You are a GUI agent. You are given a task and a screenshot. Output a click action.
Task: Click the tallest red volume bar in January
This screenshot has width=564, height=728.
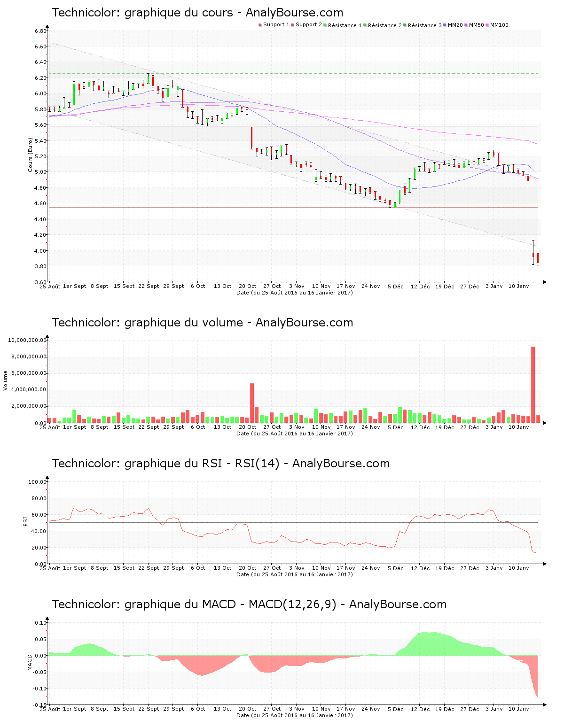(x=533, y=385)
